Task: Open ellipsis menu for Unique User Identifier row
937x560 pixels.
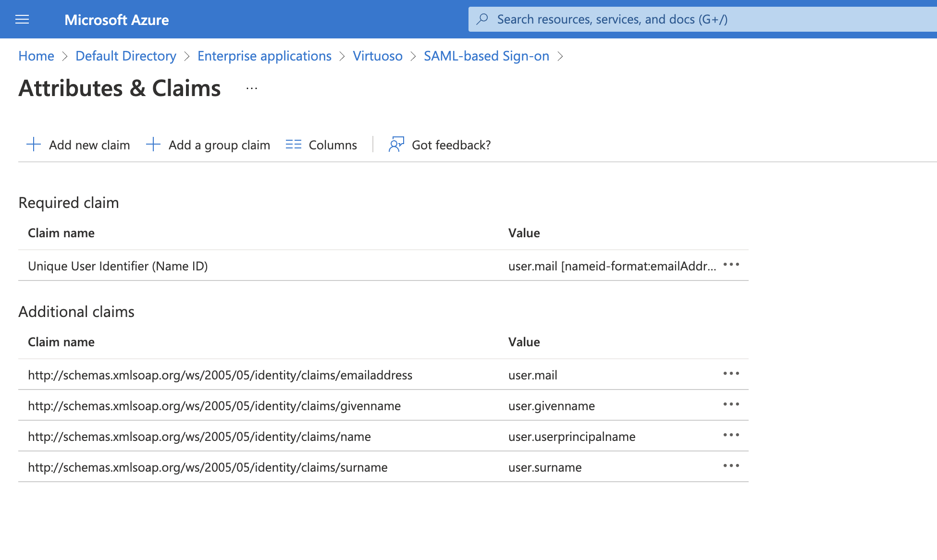Action: (731, 265)
